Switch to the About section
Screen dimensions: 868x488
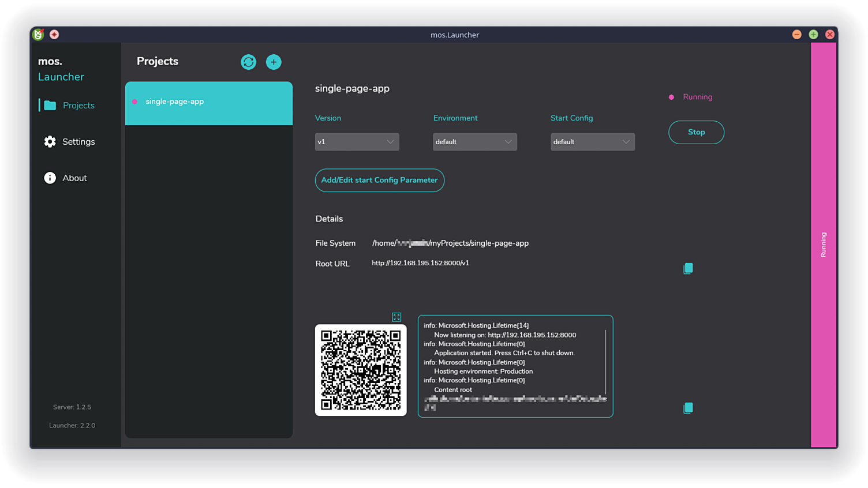pos(74,178)
